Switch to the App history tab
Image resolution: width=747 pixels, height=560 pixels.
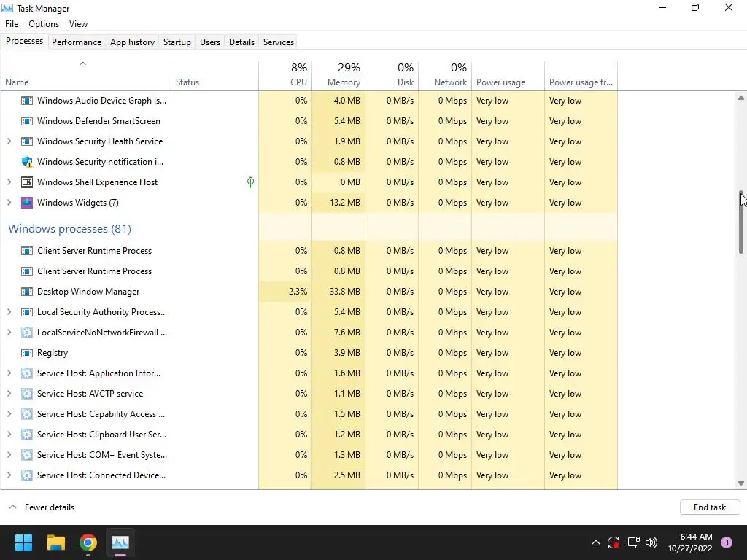coord(133,42)
